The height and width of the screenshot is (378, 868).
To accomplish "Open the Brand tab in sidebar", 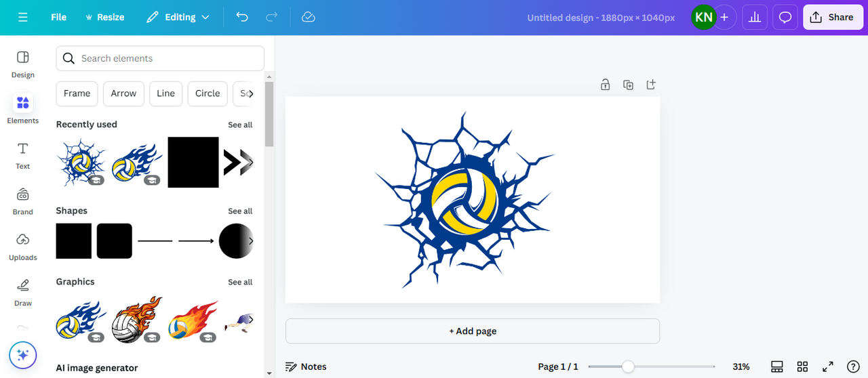I will 23,201.
